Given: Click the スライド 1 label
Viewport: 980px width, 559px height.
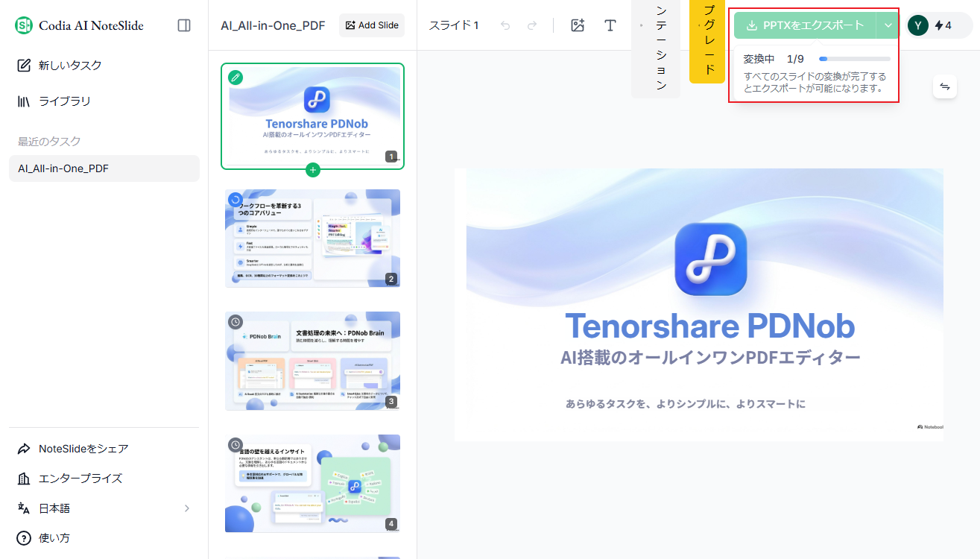Looking at the screenshot, I should pos(454,25).
